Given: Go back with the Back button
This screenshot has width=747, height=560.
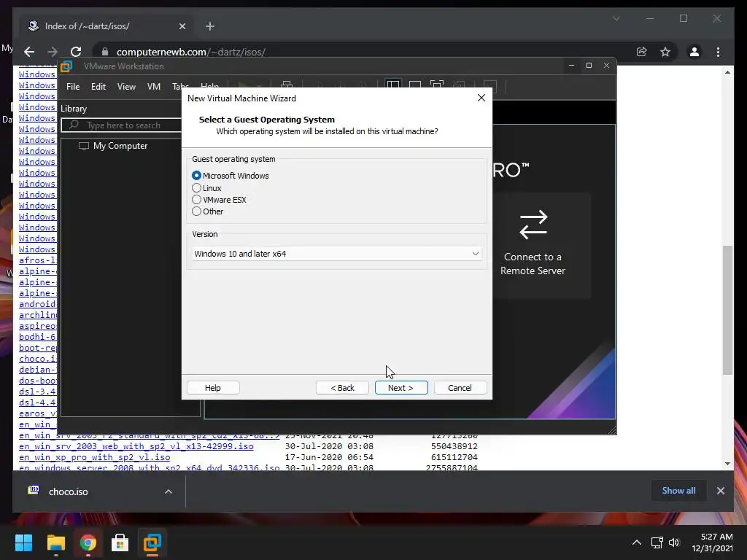Looking at the screenshot, I should point(342,388).
